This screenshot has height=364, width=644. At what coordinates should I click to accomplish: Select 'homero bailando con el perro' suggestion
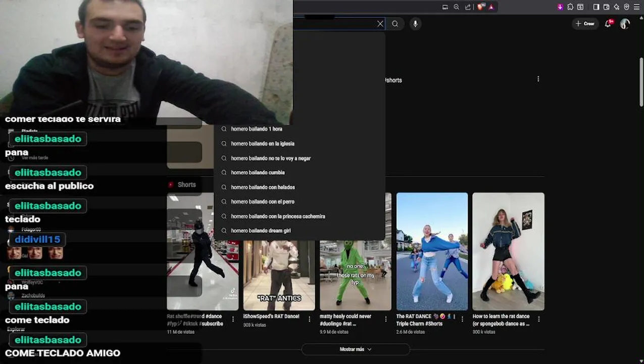tap(300, 202)
